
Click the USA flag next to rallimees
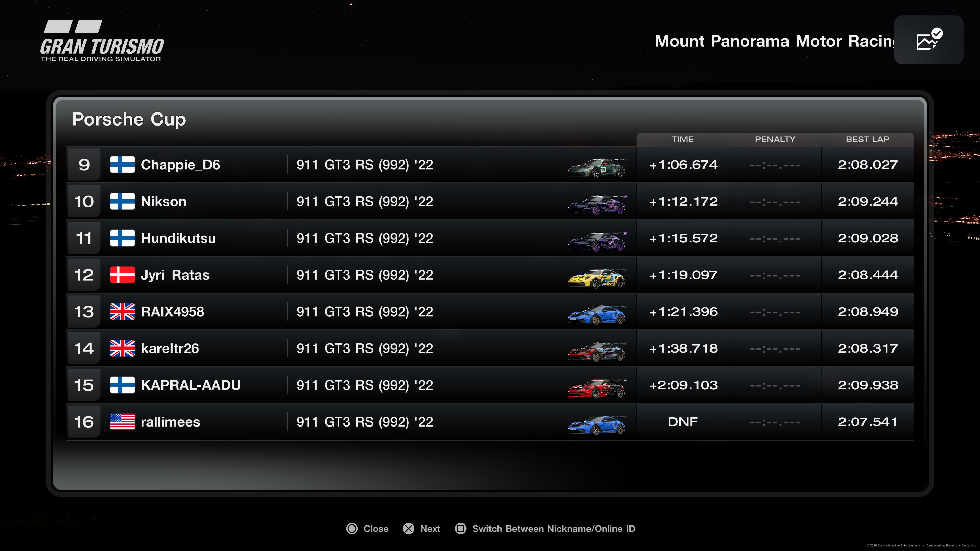(122, 422)
